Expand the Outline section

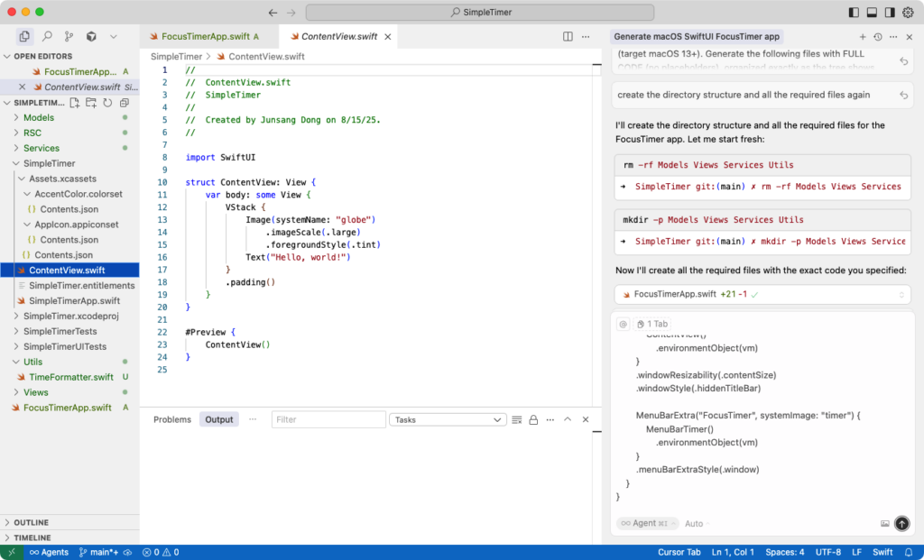[69, 523]
